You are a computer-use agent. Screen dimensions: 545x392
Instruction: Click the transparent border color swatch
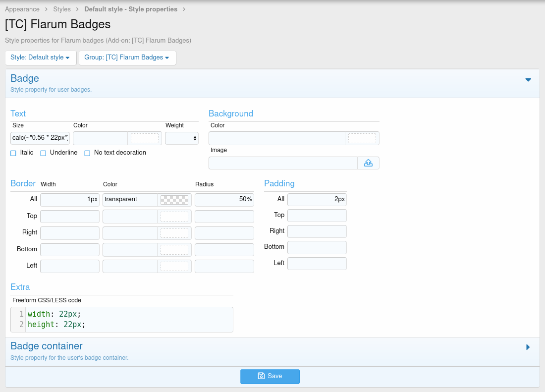point(174,200)
